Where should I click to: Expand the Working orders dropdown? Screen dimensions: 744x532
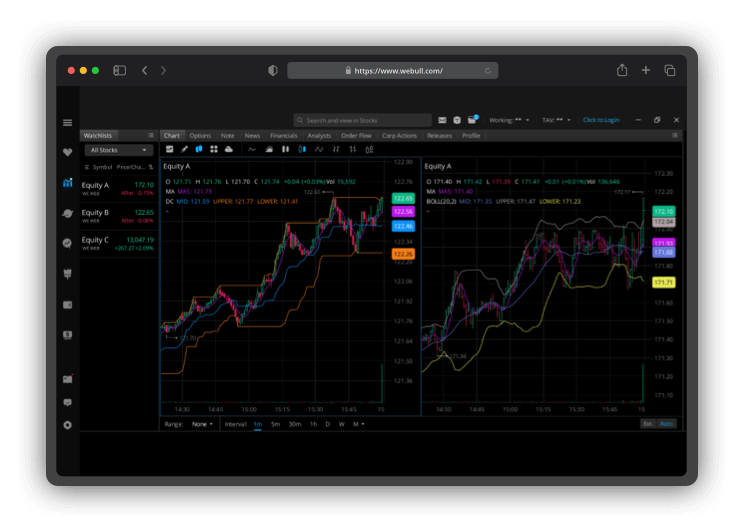(x=510, y=120)
